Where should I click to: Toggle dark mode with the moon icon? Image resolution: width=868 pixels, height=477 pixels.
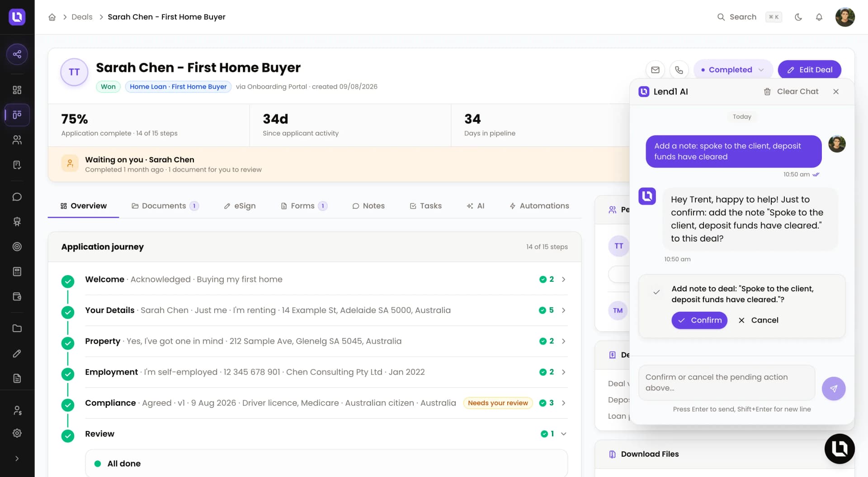pyautogui.click(x=798, y=17)
